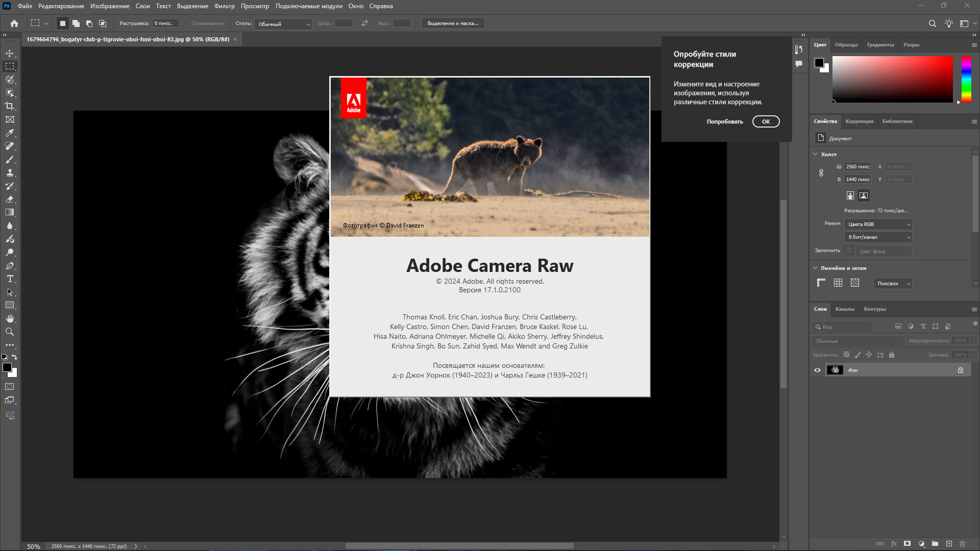Select the Zoom tool

pyautogui.click(x=10, y=332)
